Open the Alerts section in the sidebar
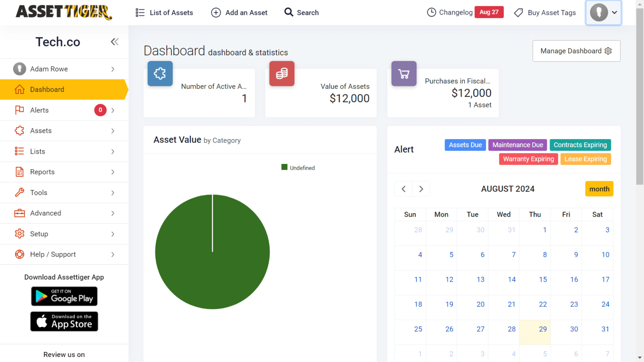 [x=39, y=110]
